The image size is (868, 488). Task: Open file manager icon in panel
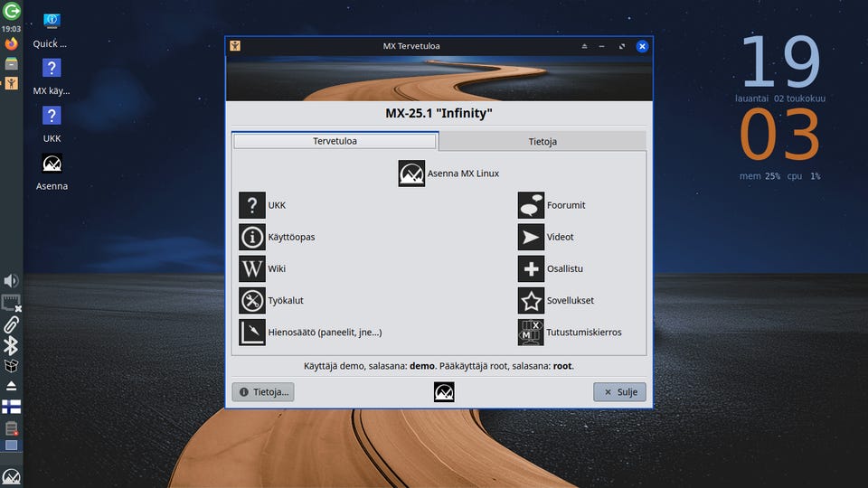(x=11, y=63)
